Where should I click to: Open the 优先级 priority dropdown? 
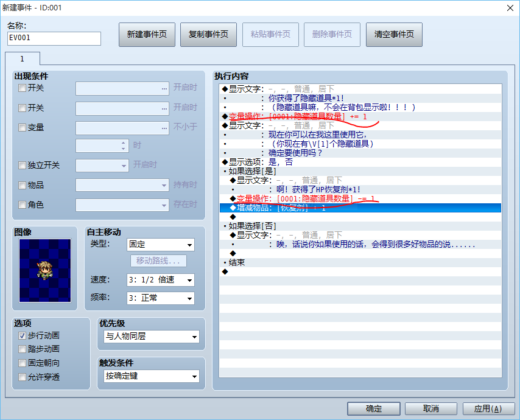[152, 337]
